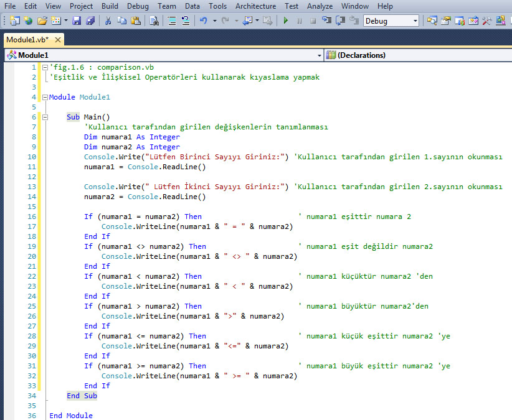Click the Step Out icon

(x=354, y=21)
